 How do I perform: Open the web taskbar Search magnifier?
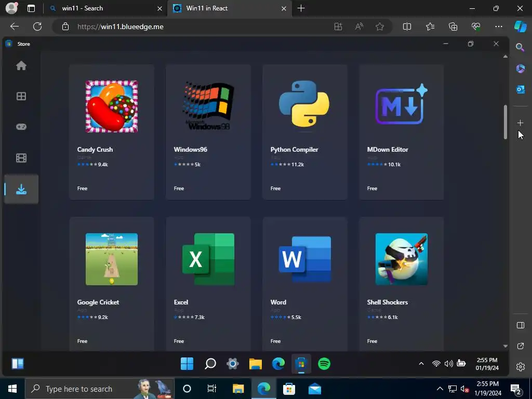tap(210, 364)
